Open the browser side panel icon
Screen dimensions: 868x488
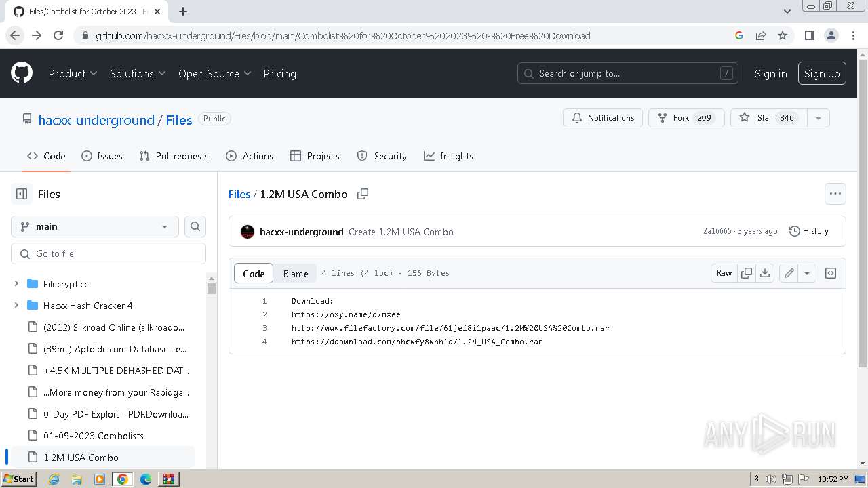[809, 35]
